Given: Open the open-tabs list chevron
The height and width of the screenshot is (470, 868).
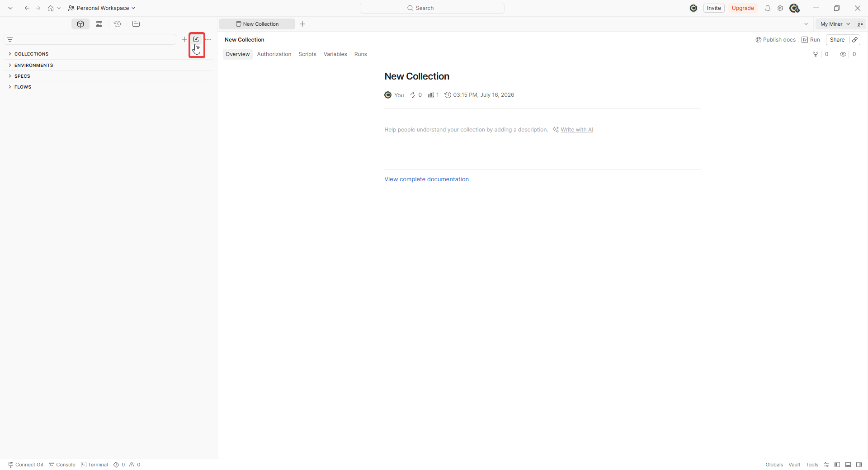Looking at the screenshot, I should point(806,24).
